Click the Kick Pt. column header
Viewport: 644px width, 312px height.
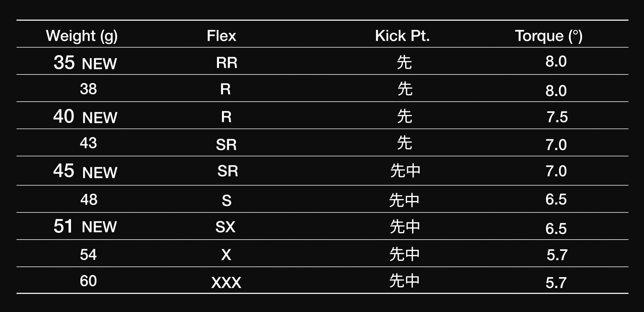(x=402, y=36)
